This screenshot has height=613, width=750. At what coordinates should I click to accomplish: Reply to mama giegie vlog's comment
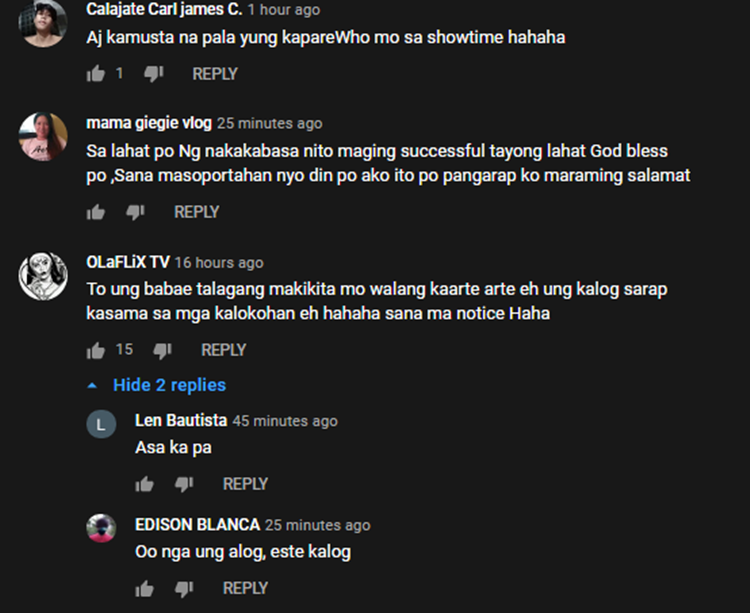[x=197, y=212]
